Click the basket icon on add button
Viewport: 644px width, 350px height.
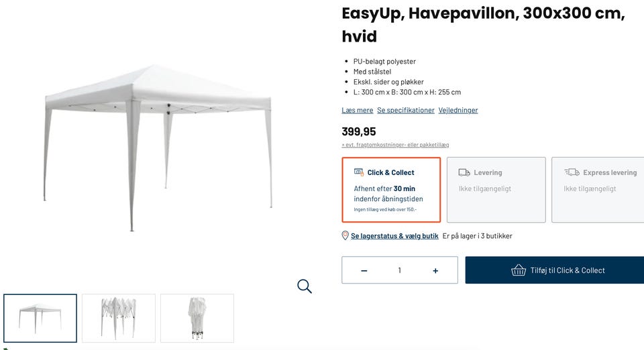coord(519,270)
